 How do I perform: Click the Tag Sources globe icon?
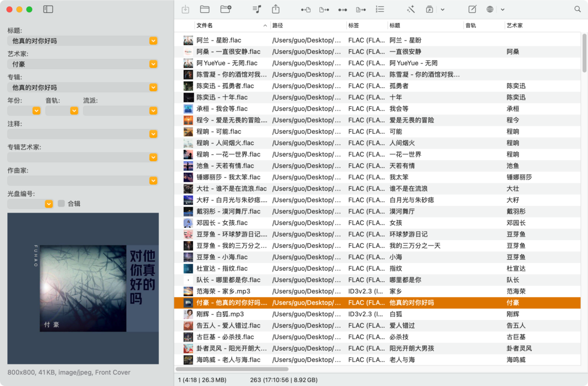490,9
